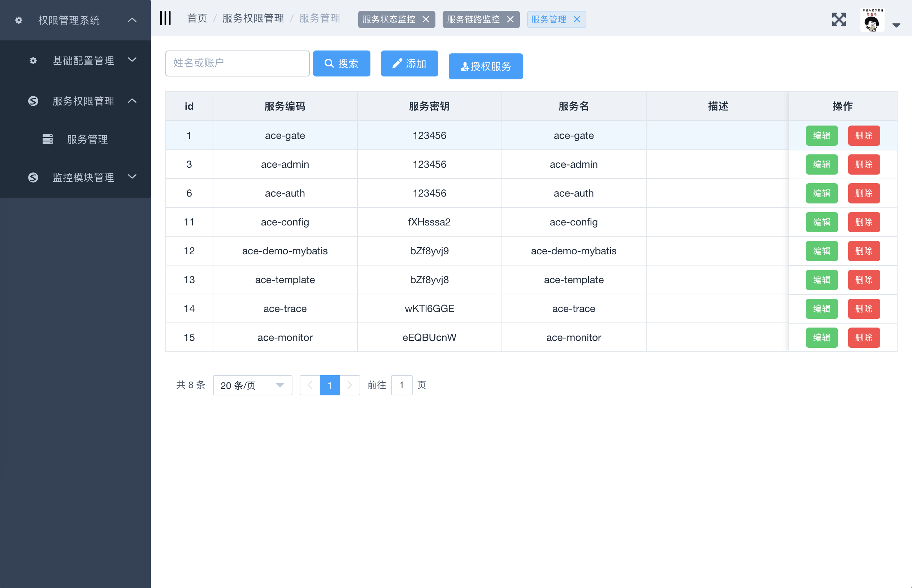Viewport: 912px width, 588px height.
Task: Toggle the sidebar hamburger icon
Action: coord(165,18)
